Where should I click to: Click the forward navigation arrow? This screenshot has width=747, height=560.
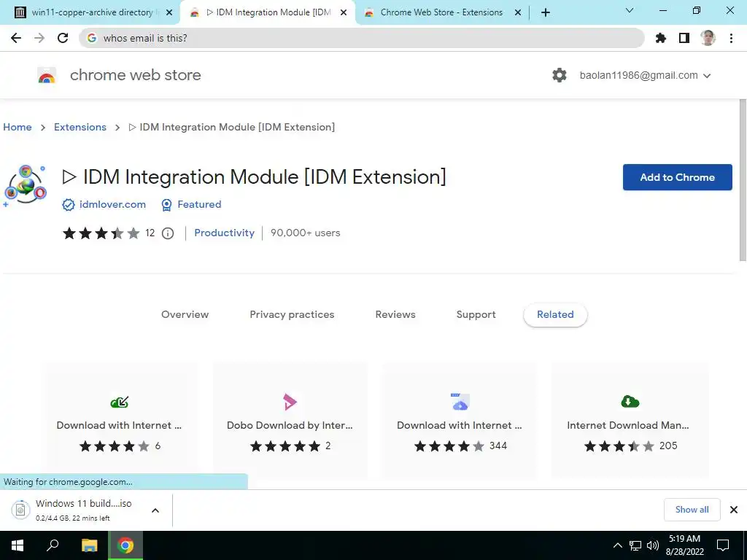(x=39, y=38)
